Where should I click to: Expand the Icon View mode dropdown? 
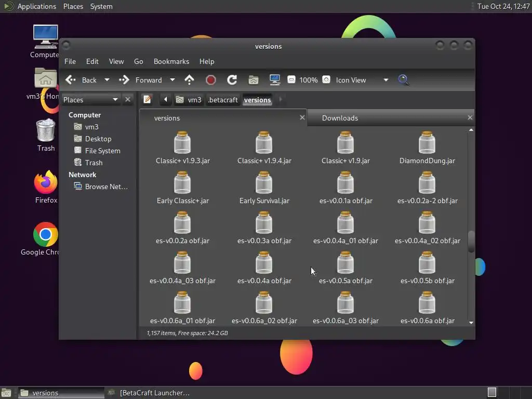(385, 80)
